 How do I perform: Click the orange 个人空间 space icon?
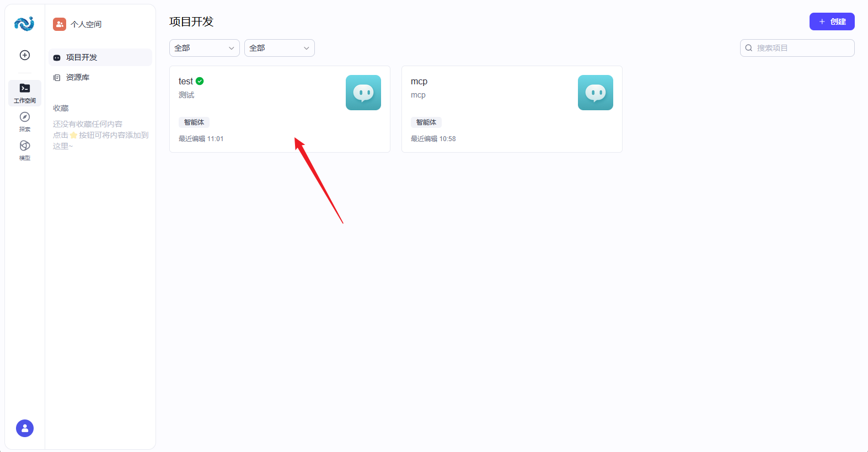point(60,24)
